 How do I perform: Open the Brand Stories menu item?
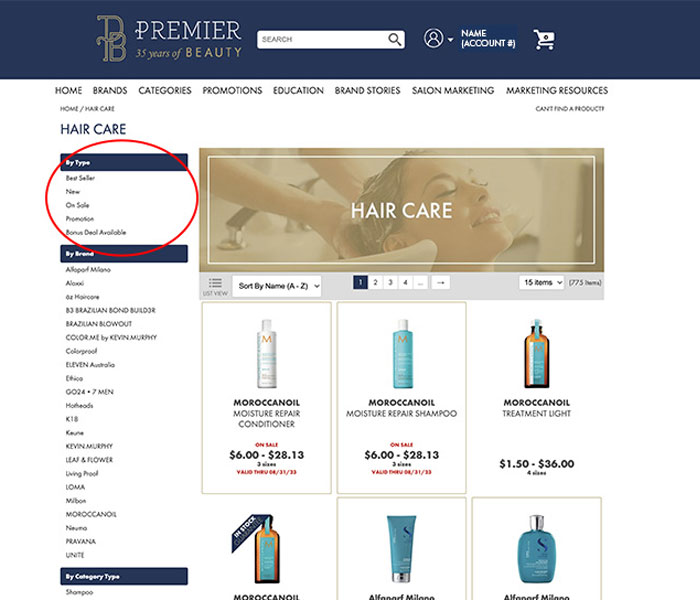tap(367, 91)
